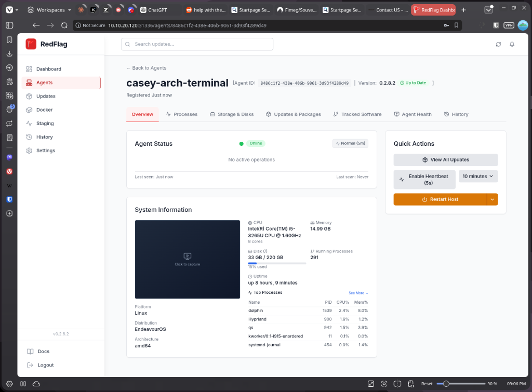Click the refresh icon in RedFlag header

(498, 45)
